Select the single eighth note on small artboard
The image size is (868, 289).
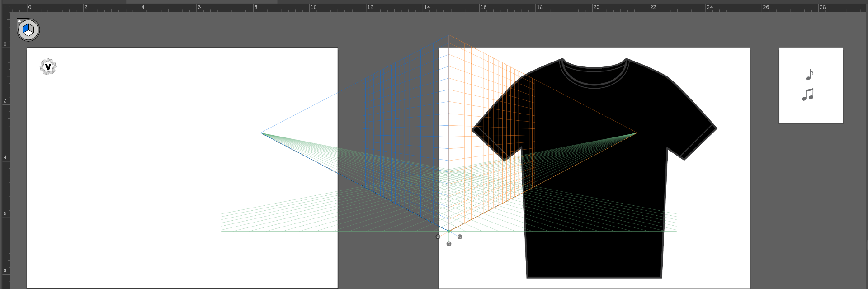click(810, 75)
